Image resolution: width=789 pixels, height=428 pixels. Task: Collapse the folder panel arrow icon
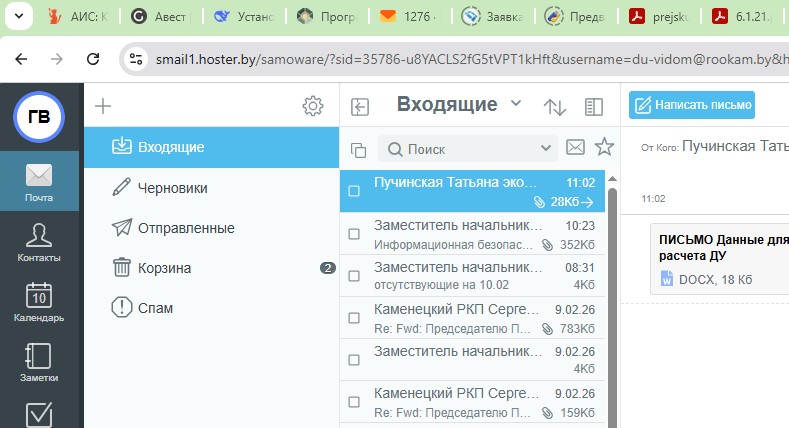tap(361, 106)
